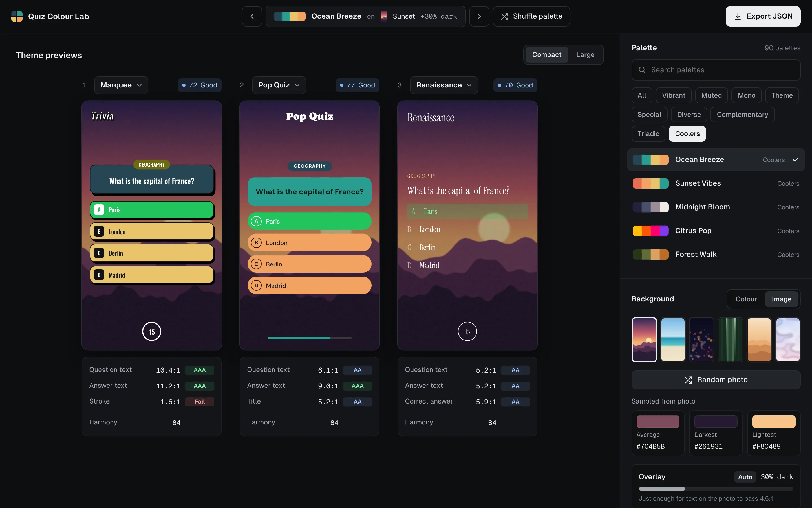The image size is (812, 508).
Task: Open the Pop Quiz theme dropdown
Action: coord(279,85)
